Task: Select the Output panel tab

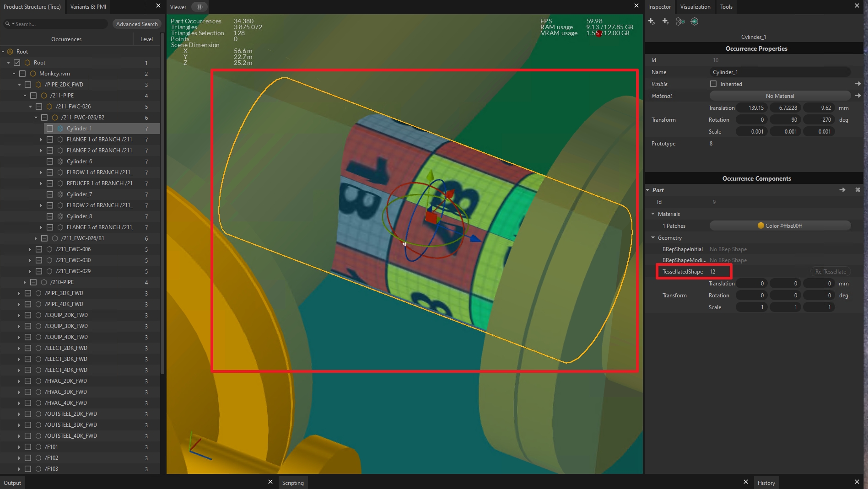Action: [12, 483]
